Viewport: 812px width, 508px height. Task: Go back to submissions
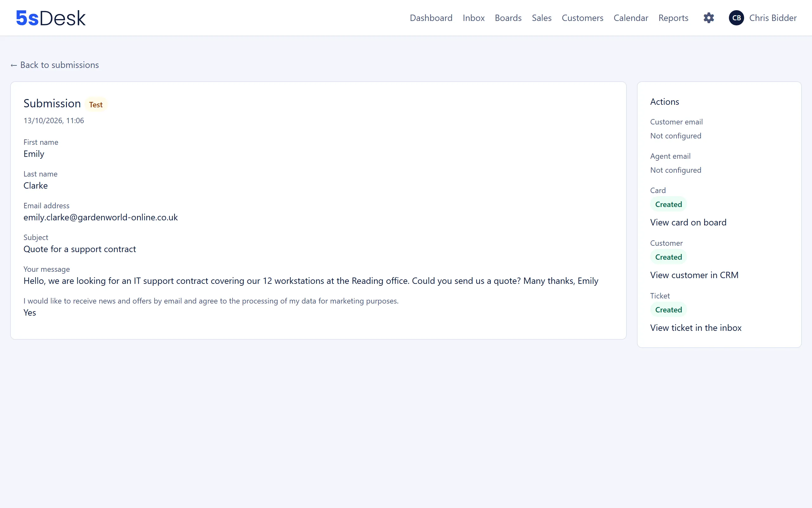(x=55, y=65)
